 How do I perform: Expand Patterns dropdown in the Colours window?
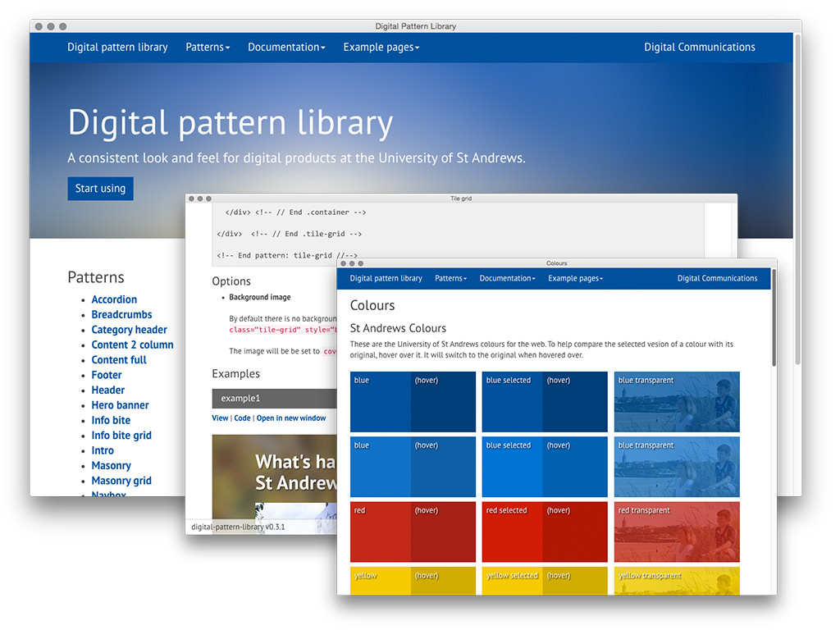450,279
